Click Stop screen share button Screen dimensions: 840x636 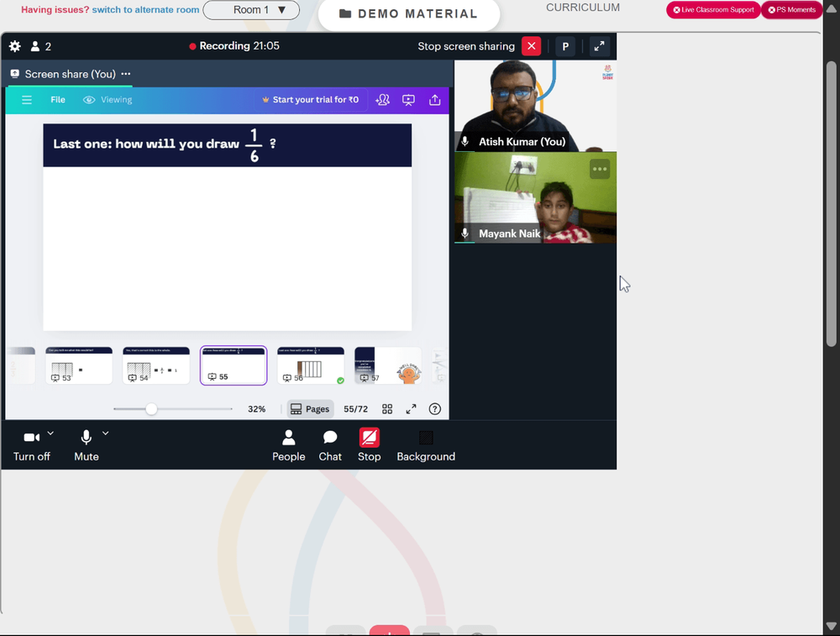coord(369,445)
